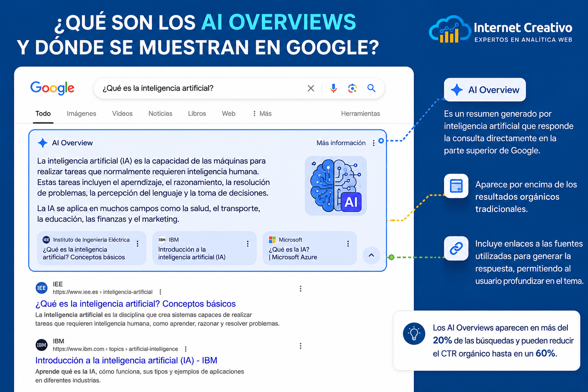Open three-dot menu beside IBM result URL
This screenshot has height=392, width=588.
[x=186, y=349]
